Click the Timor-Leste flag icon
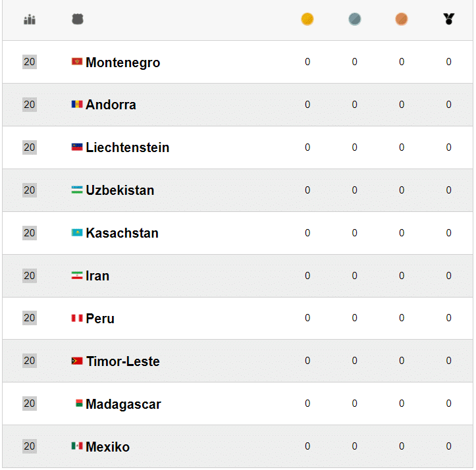This screenshot has width=476, height=470. tap(77, 361)
